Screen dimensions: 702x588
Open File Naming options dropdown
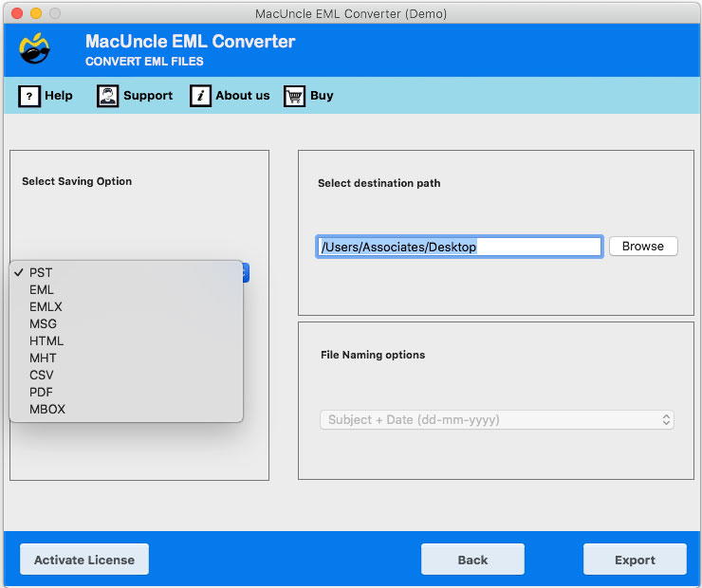click(x=496, y=420)
